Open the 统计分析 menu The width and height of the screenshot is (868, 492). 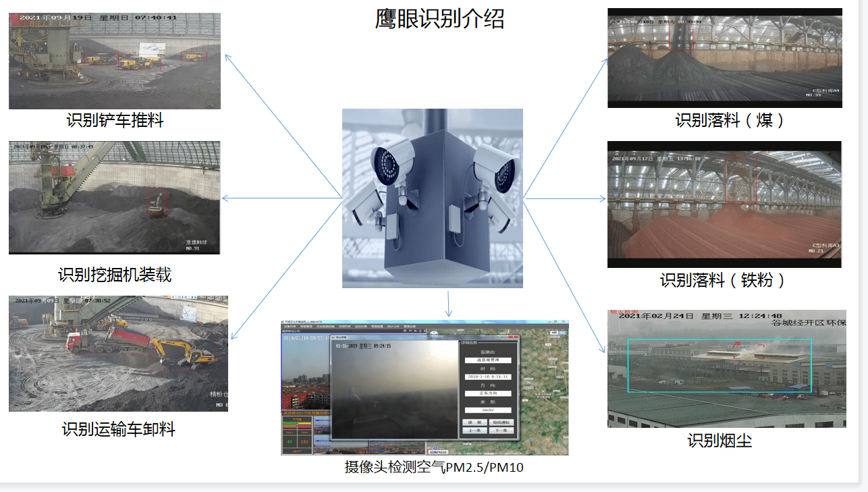click(394, 327)
